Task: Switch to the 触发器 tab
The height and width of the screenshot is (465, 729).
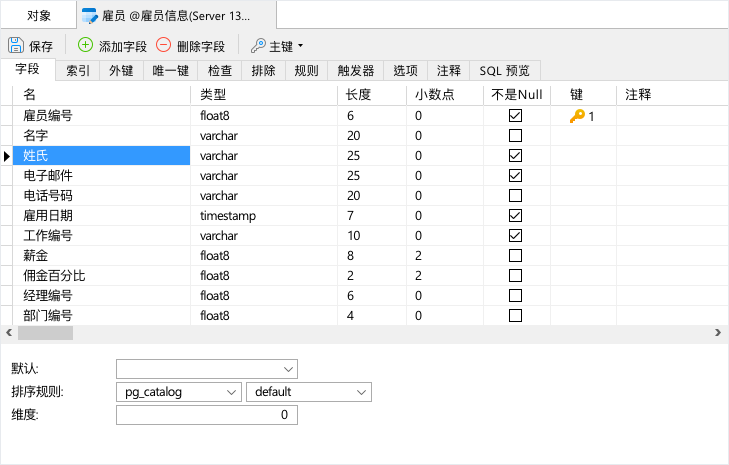Action: click(356, 71)
